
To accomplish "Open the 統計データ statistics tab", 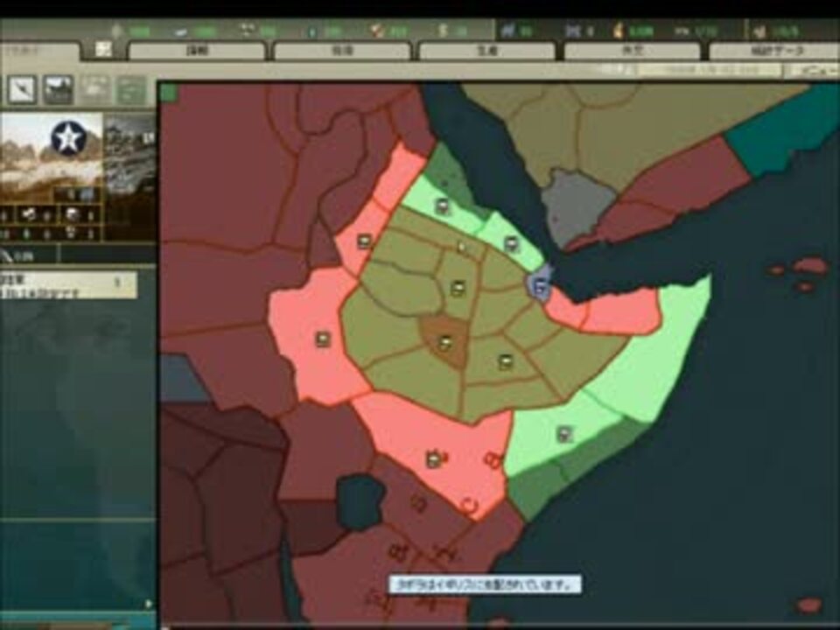I will pos(774,52).
